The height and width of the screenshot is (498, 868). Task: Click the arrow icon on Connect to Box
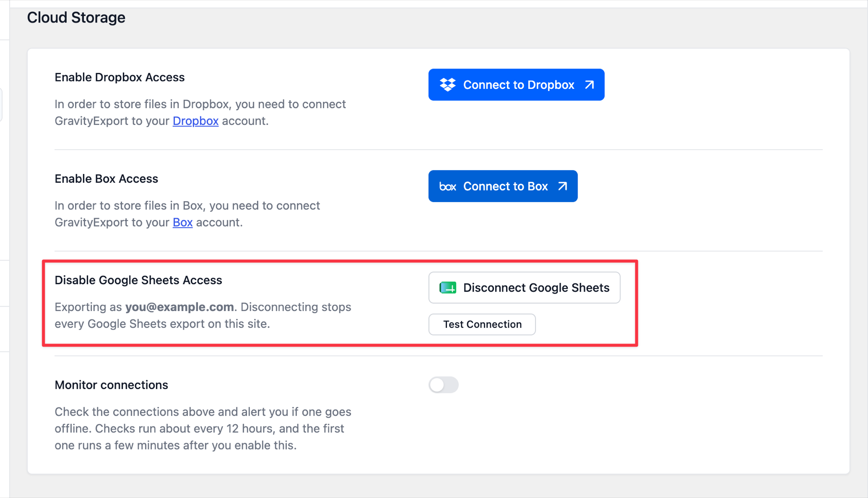pyautogui.click(x=562, y=186)
